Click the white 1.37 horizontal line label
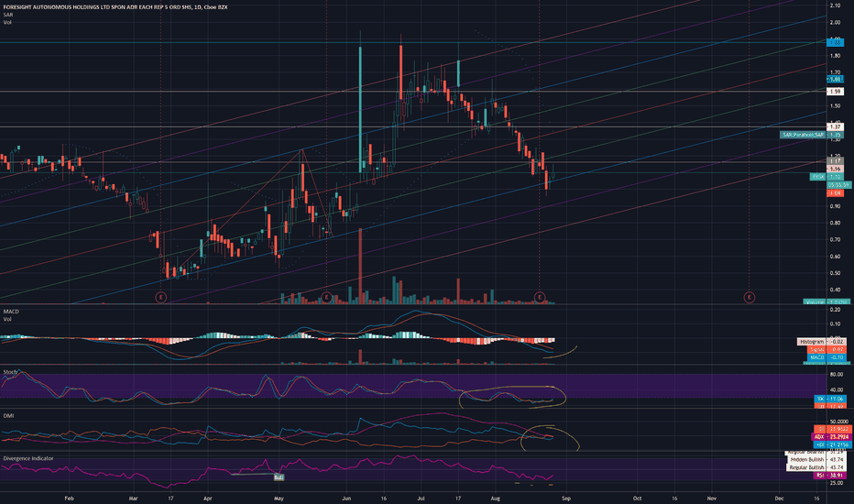 pyautogui.click(x=835, y=127)
